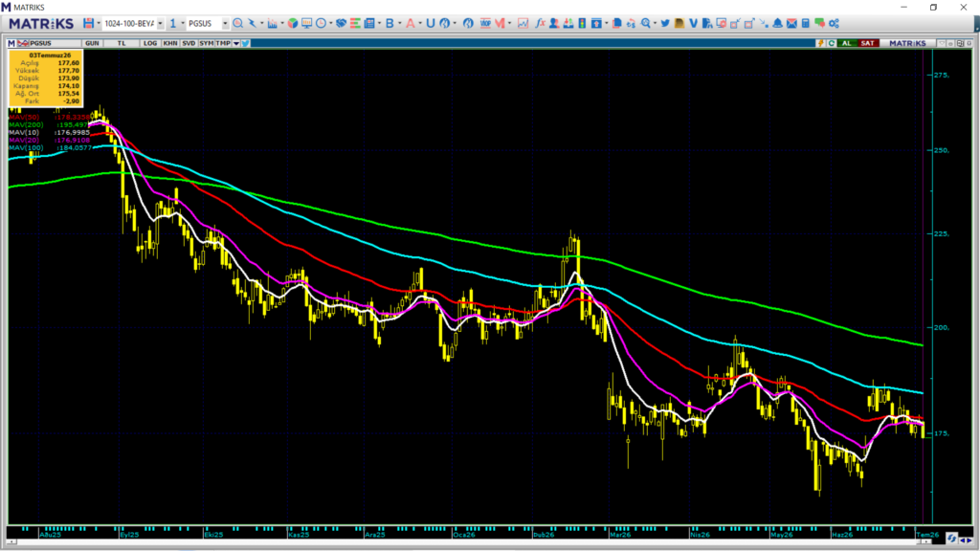Open the mail envelope icon
Image resolution: width=980 pixels, height=551 pixels.
click(791, 23)
